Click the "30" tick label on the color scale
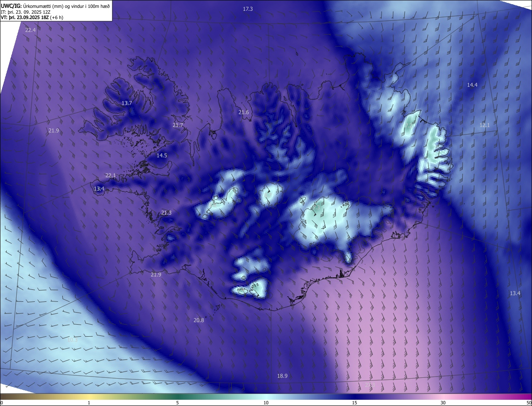 (443, 403)
